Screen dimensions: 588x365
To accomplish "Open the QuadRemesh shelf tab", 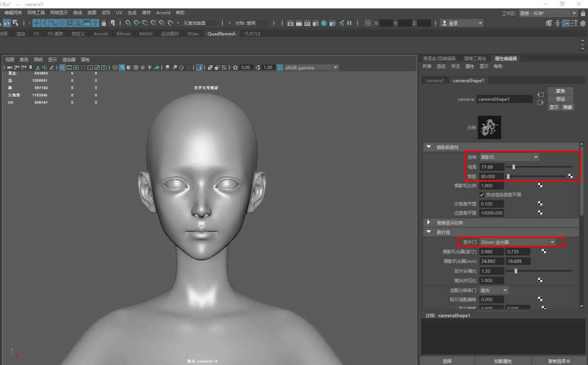I will click(221, 34).
